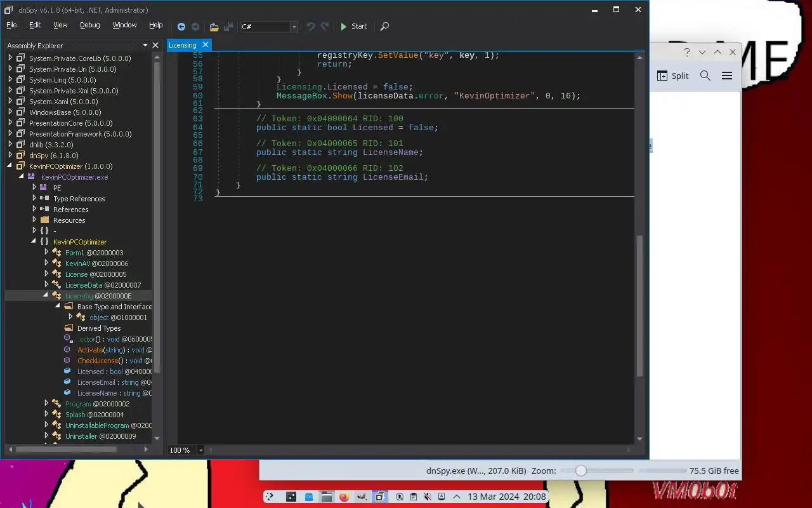This screenshot has width=812, height=508.
Task: Select System.Private.Uri assembly in tree
Action: 72,69
